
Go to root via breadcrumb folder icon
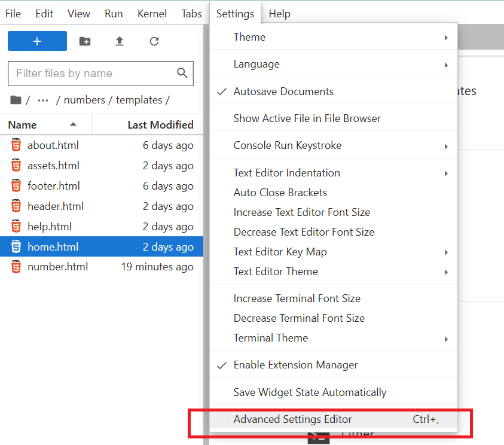click(x=16, y=100)
